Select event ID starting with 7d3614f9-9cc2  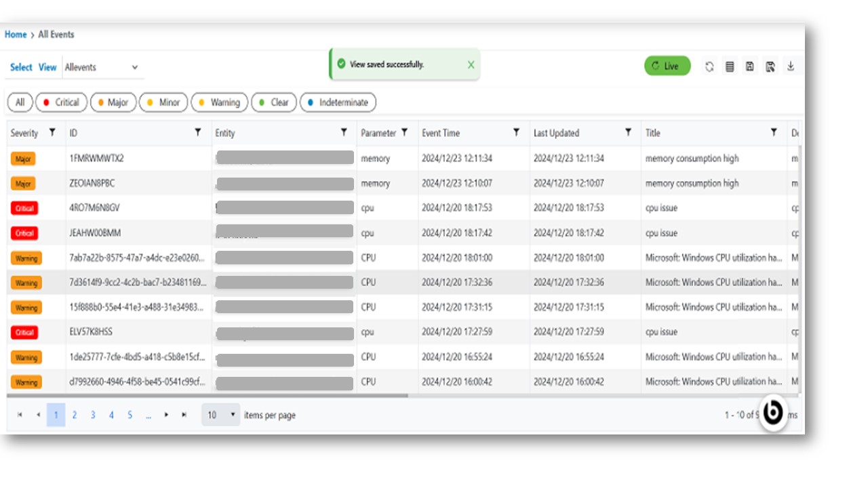click(x=137, y=283)
